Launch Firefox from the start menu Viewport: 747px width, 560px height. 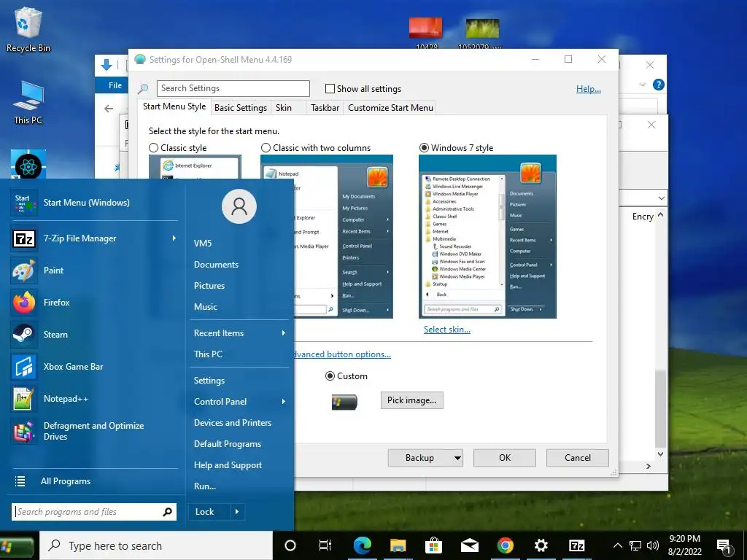(x=94, y=303)
